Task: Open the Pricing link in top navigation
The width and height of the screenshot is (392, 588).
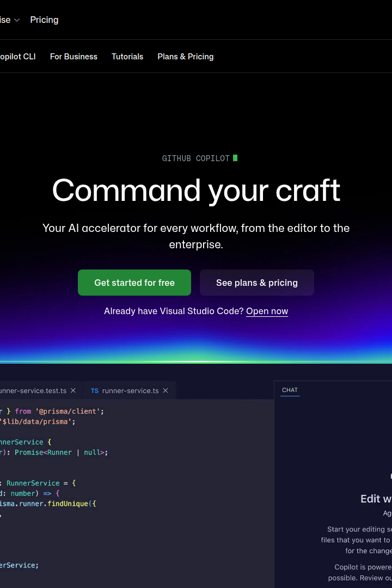Action: 44,20
